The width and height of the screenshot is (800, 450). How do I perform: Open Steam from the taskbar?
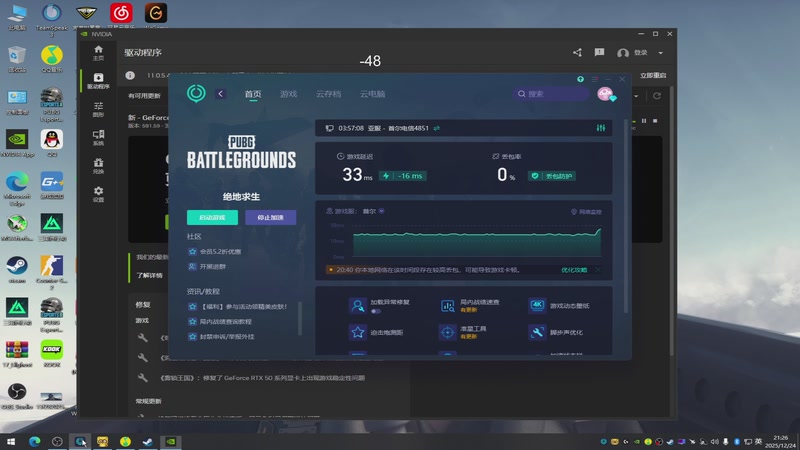pyautogui.click(x=148, y=441)
